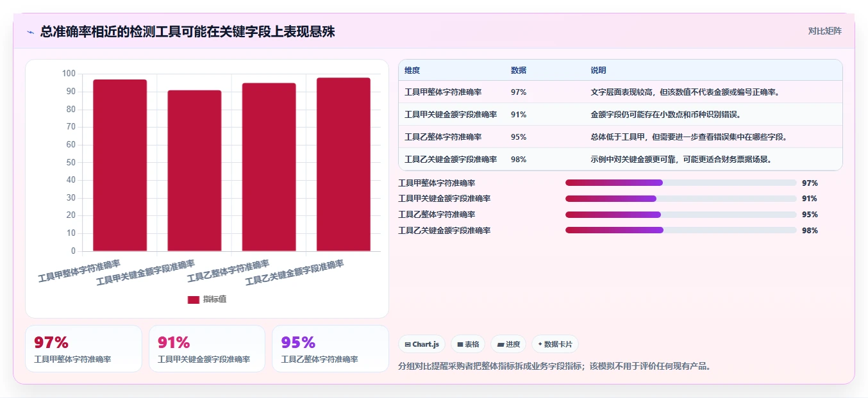Click x-axis label 工具乙整体字符准确率 under chart
The width and height of the screenshot is (868, 398).
[x=228, y=270]
